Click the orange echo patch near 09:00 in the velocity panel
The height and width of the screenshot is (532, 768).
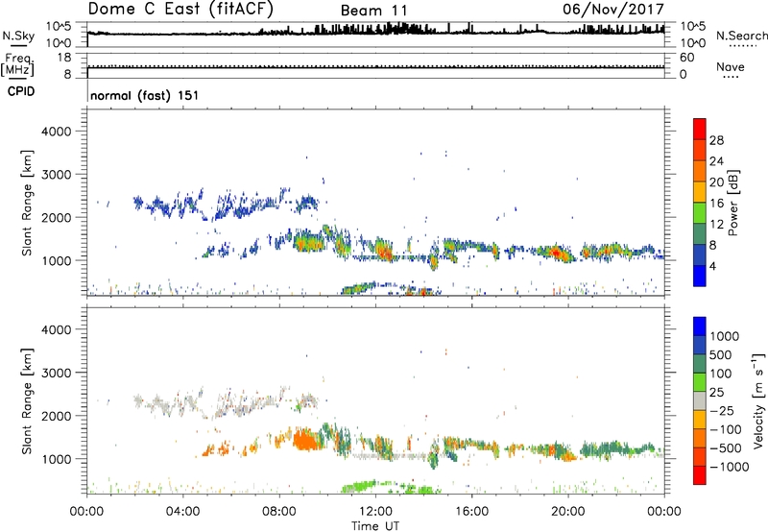tap(306, 440)
